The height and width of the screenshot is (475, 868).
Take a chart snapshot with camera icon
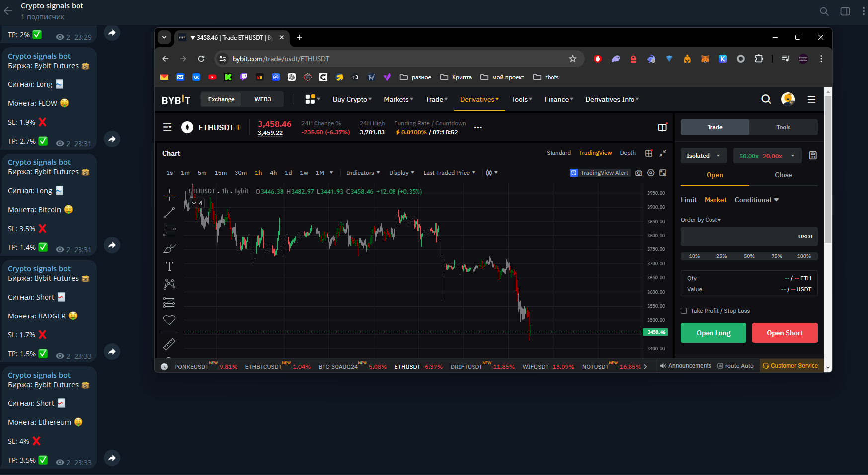tap(639, 173)
